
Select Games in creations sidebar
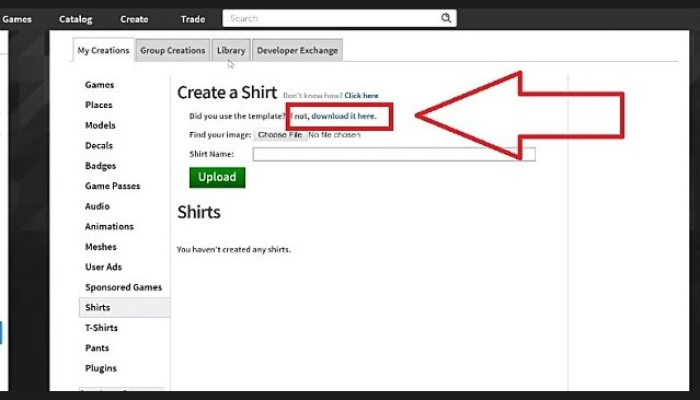[100, 85]
